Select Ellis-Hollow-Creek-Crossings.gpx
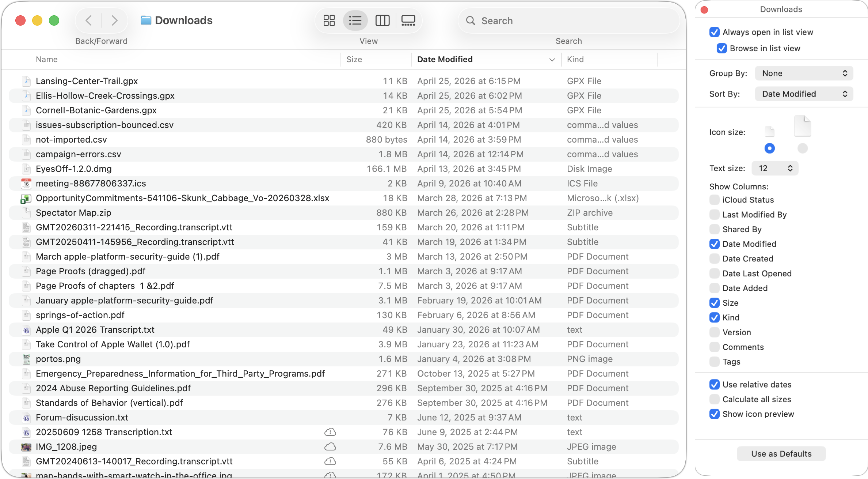 tap(344, 96)
